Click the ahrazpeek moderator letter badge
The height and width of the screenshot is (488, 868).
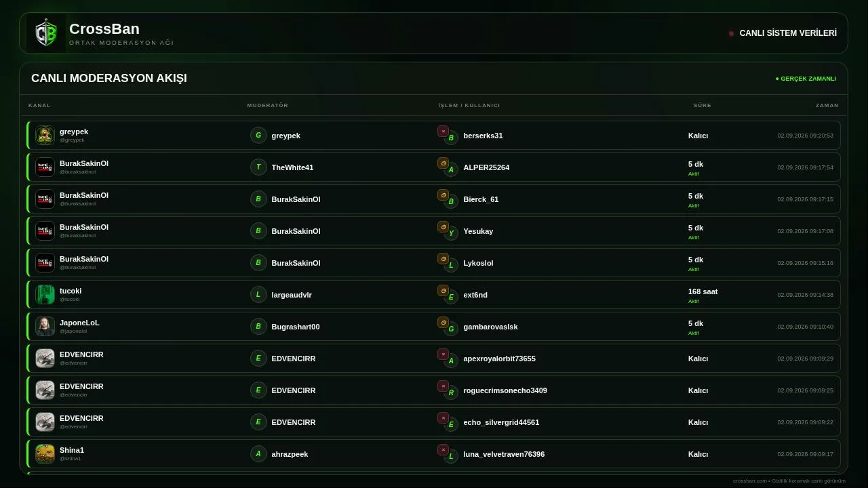point(258,453)
